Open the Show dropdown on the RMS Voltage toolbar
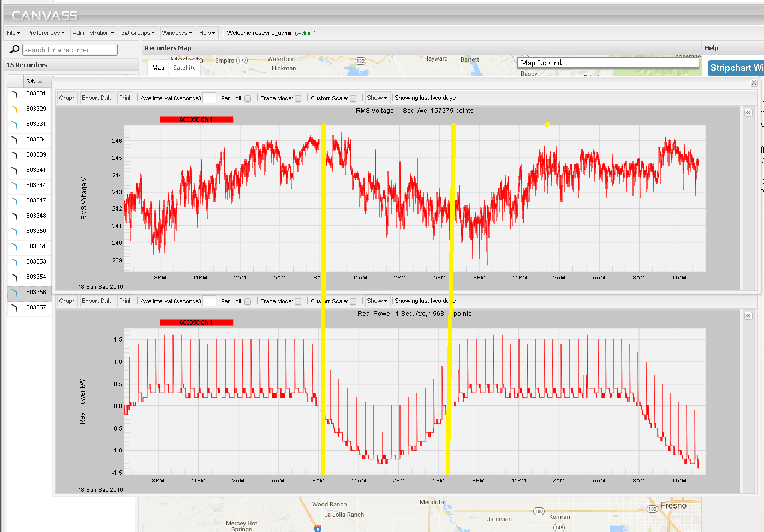 [377, 98]
